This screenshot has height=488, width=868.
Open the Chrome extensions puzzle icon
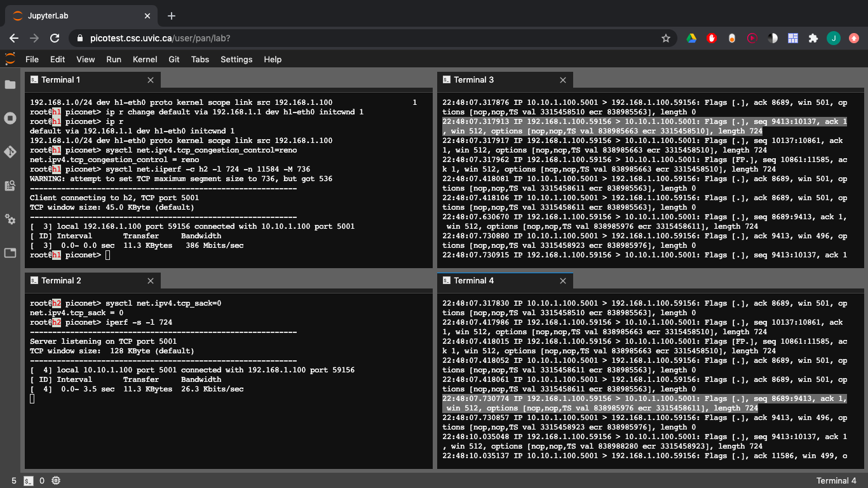[813, 38]
